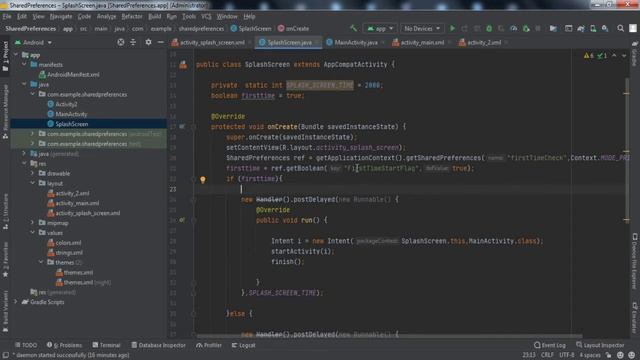Open the app run configuration dropdown
This screenshot has height=360, width=640.
(x=380, y=28)
